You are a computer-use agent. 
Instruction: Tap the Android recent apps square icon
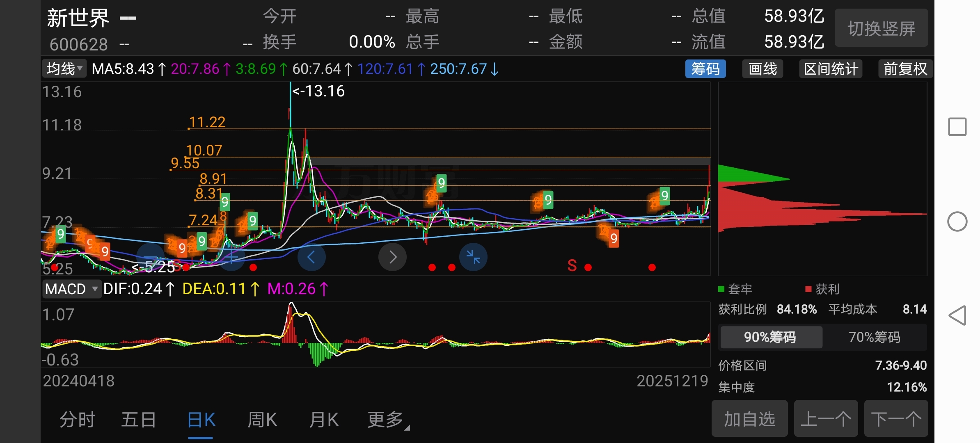point(957,127)
